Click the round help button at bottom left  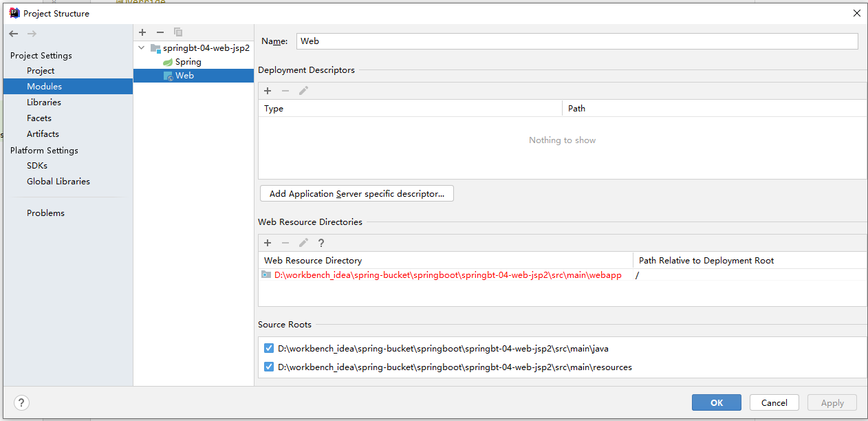point(21,402)
